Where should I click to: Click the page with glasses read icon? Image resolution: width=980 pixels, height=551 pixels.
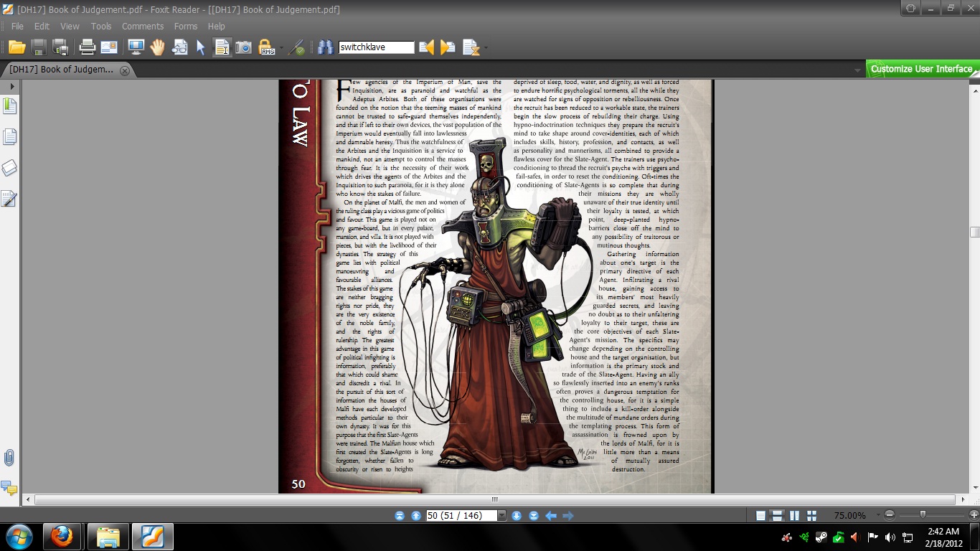[x=179, y=47]
